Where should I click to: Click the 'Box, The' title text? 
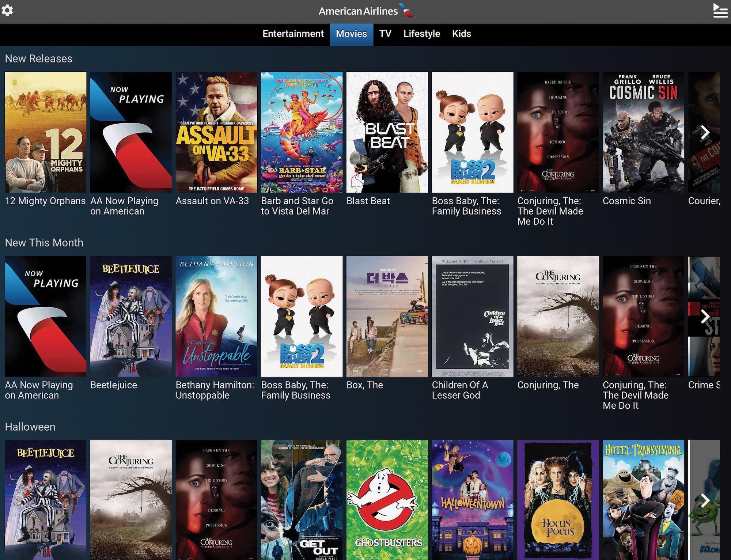tap(365, 385)
